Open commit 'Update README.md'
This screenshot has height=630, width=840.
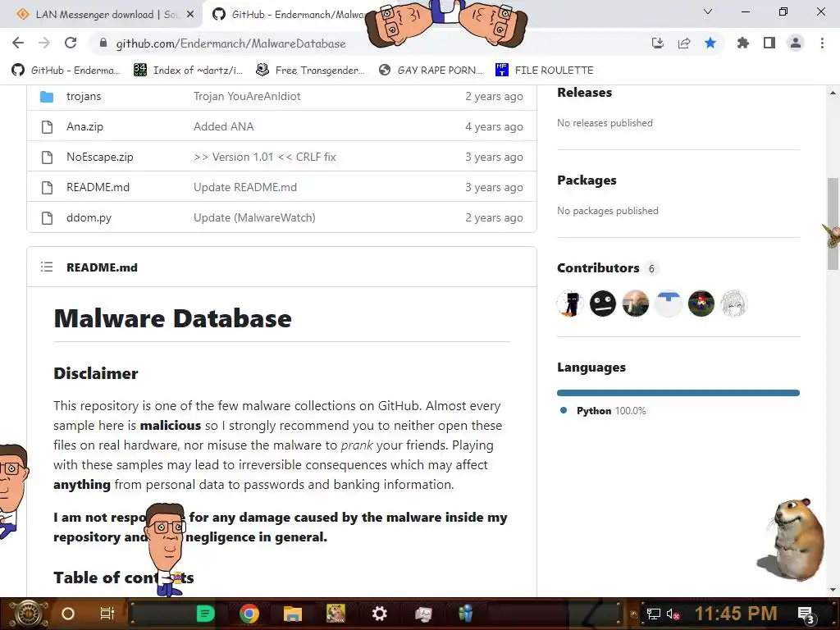tap(244, 188)
